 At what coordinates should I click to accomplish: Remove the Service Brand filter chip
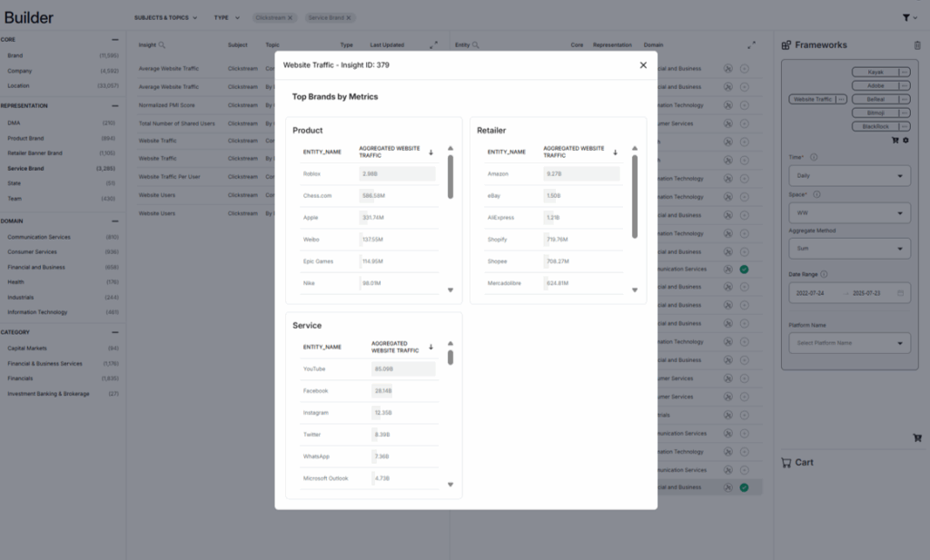(349, 18)
